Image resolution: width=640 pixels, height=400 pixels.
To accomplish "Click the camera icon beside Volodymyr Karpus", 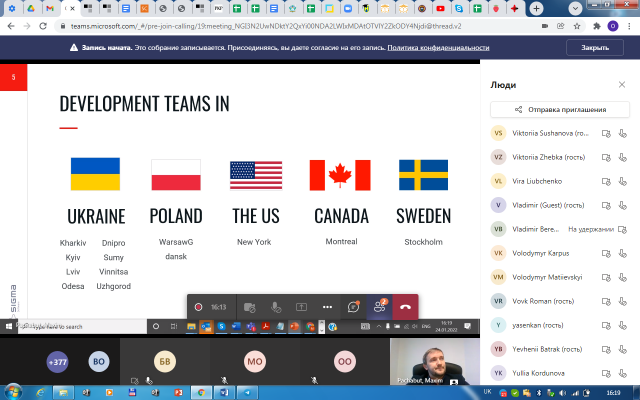I will coord(606,253).
